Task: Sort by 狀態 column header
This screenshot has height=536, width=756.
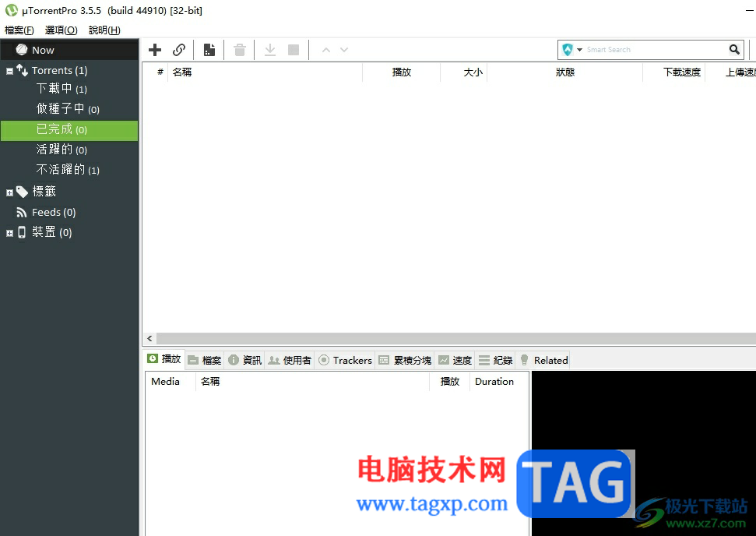Action: tap(565, 72)
